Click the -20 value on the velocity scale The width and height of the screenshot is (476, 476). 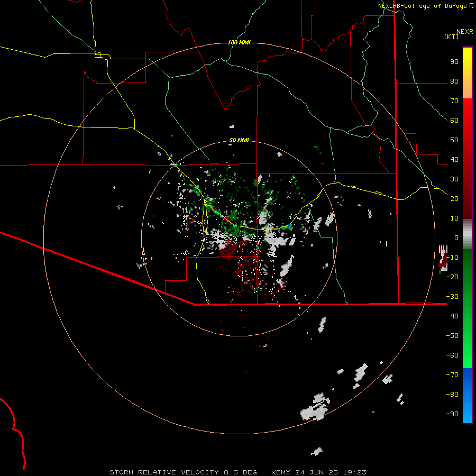pos(452,277)
